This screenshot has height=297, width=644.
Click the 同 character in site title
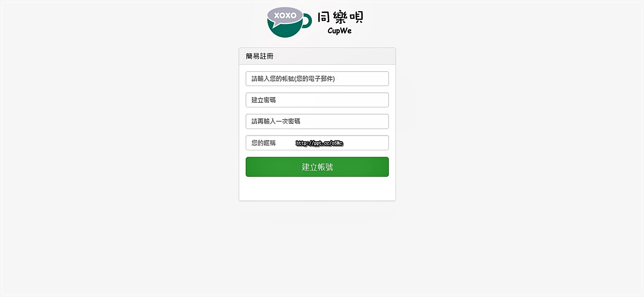324,17
